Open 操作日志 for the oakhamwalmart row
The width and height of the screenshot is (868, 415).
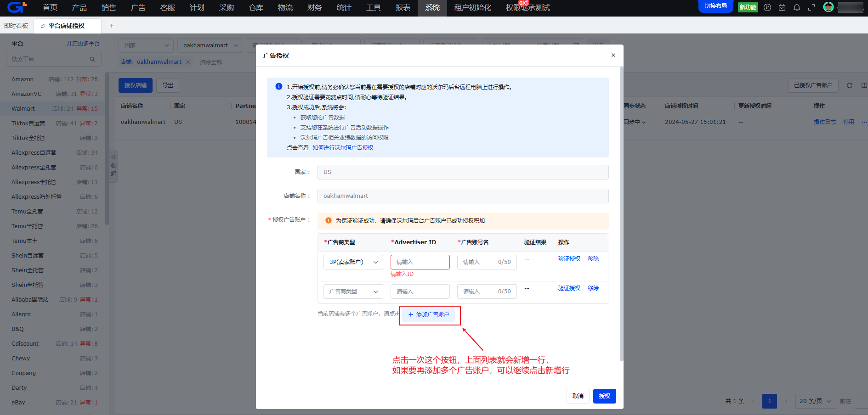click(x=825, y=122)
